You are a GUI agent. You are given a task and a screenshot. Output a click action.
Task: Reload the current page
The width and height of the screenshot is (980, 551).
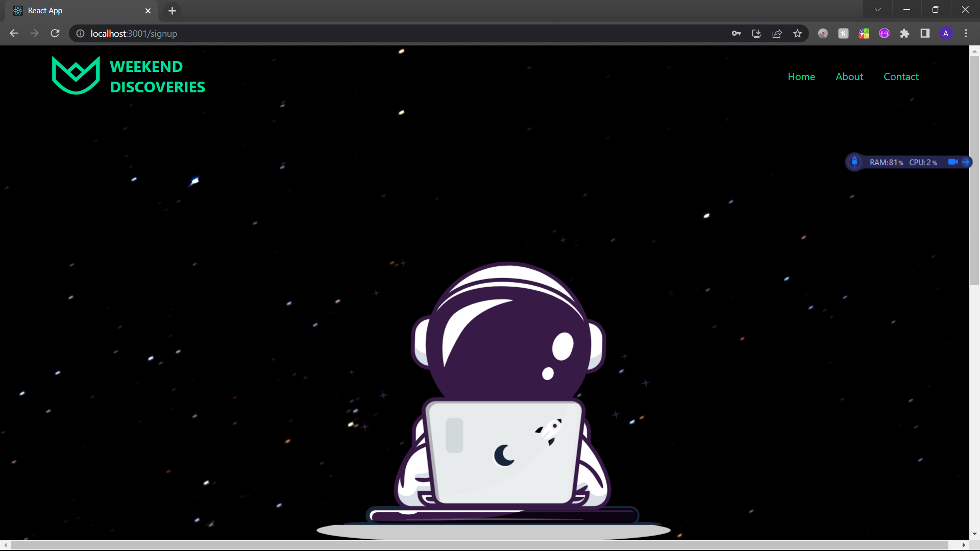pyautogui.click(x=55, y=34)
